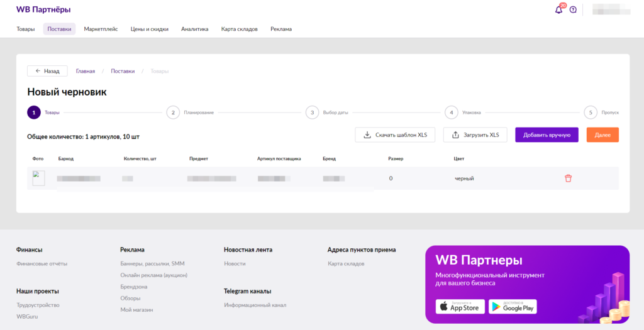Click the Цвет column header

pos(458,158)
